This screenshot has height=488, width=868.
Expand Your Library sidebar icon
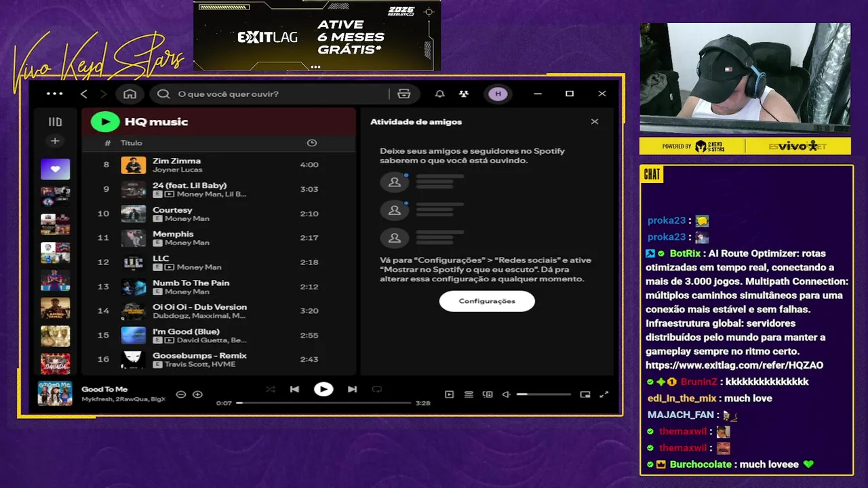click(x=55, y=122)
